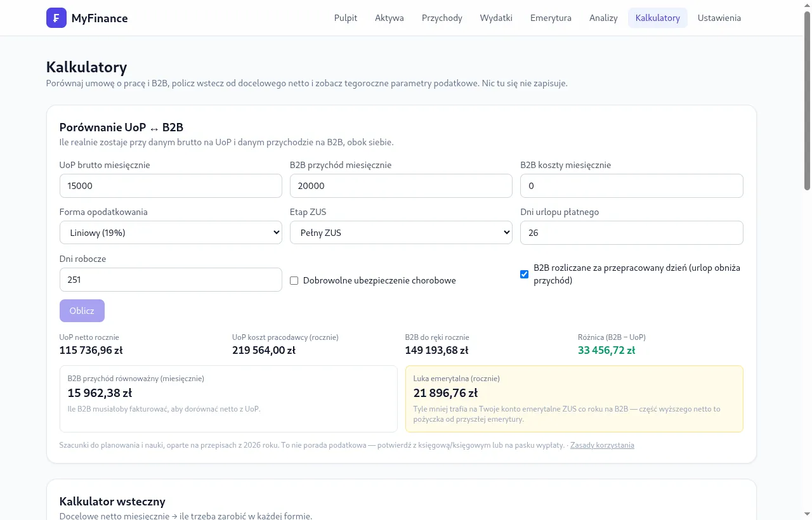This screenshot has height=520, width=812.
Task: Click the MyFinance brand name
Action: click(x=100, y=18)
